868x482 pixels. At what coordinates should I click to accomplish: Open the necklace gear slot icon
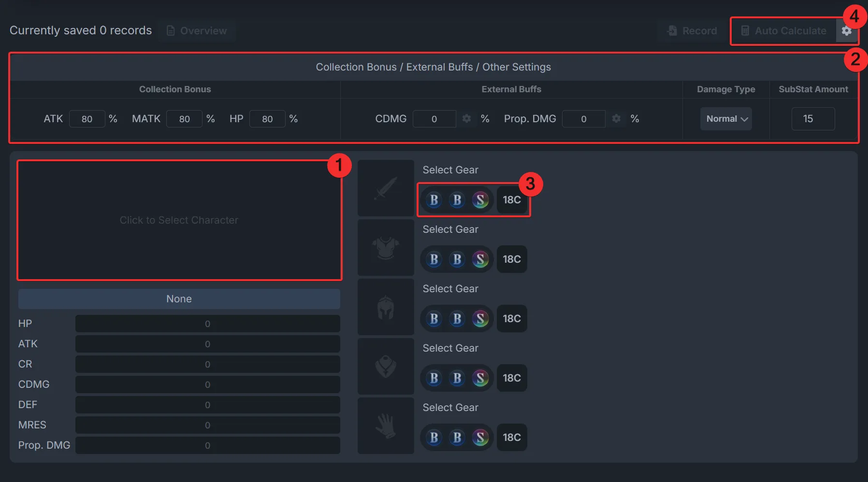tap(386, 367)
